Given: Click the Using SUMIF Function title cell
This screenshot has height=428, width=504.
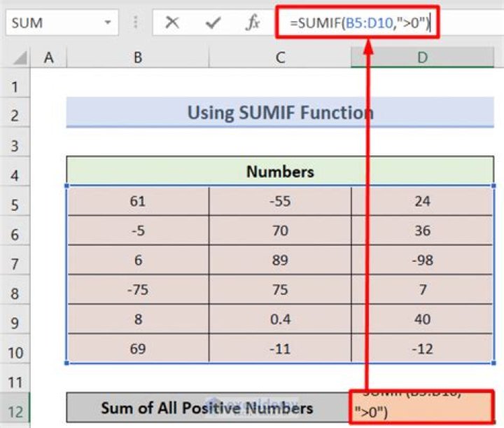Looking at the screenshot, I should pyautogui.click(x=280, y=113).
